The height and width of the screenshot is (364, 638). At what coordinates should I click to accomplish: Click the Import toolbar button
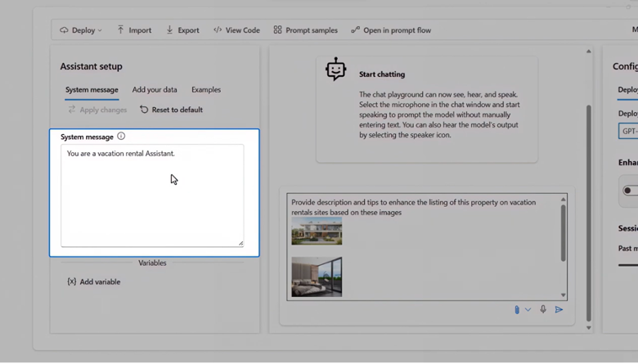134,30
